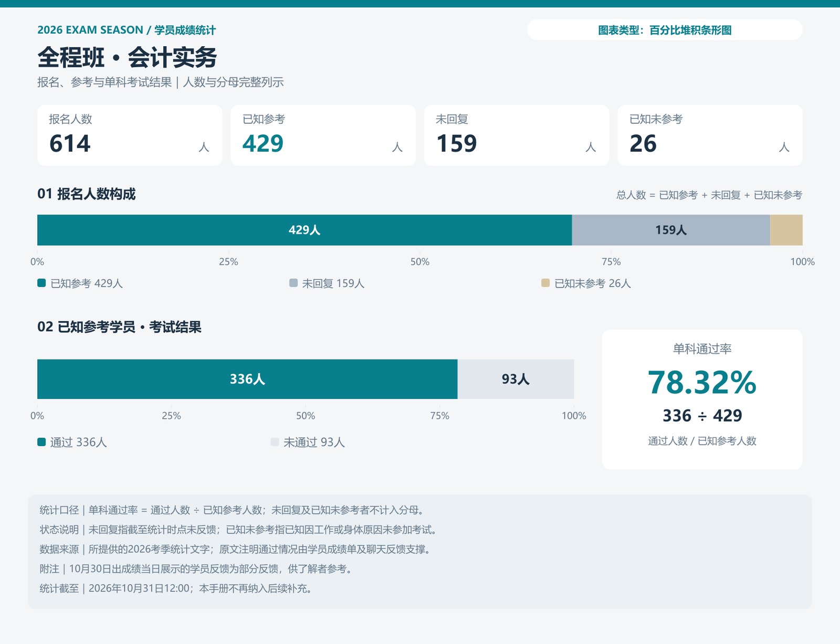Select the tan 已知未参考 bar segment
Viewport: 840px width, 644px height.
[x=786, y=230]
